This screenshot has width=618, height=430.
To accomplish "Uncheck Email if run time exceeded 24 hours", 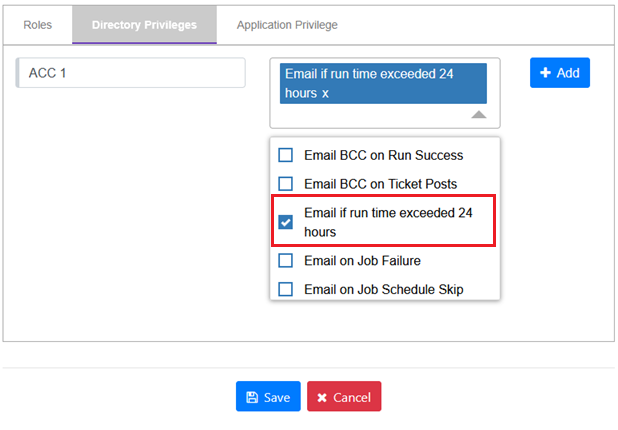I will pyautogui.click(x=286, y=222).
